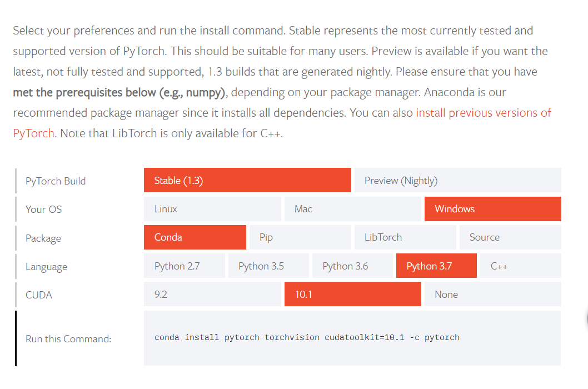Select Linux as your OS
Viewport: 588px width, 389px height.
click(x=212, y=209)
